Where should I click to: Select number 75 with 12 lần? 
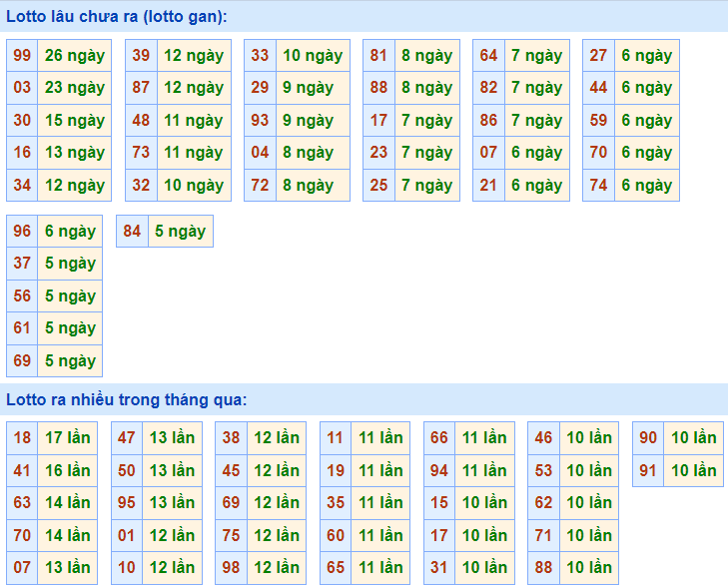point(232,535)
